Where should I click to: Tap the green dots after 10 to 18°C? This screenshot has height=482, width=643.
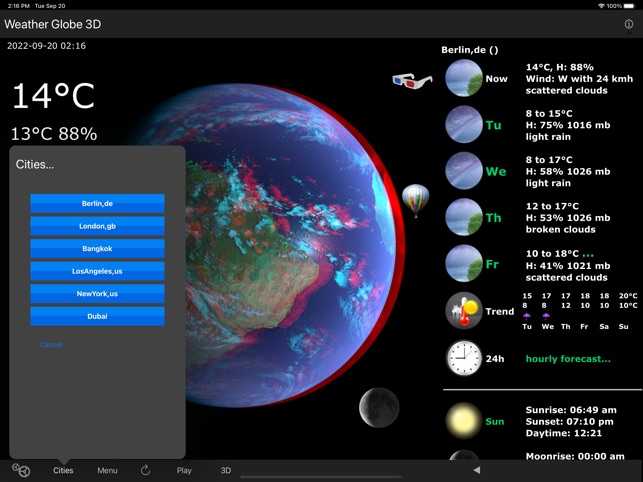click(x=588, y=255)
